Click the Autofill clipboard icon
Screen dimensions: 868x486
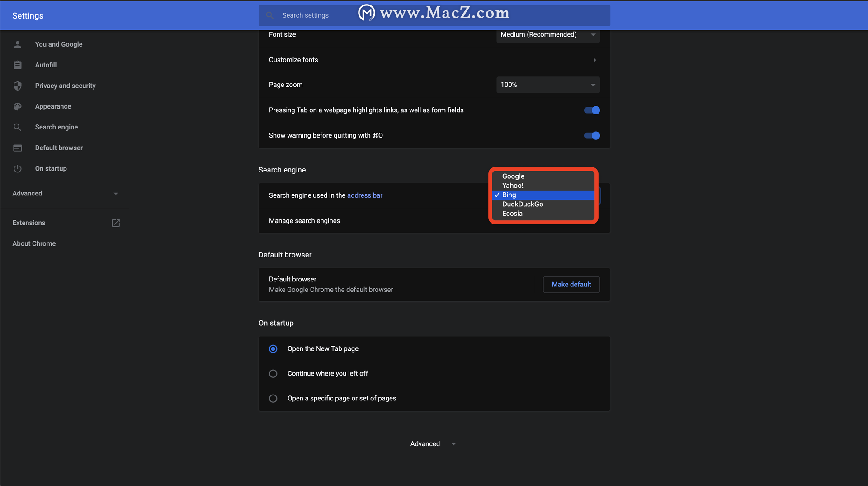[x=18, y=65]
